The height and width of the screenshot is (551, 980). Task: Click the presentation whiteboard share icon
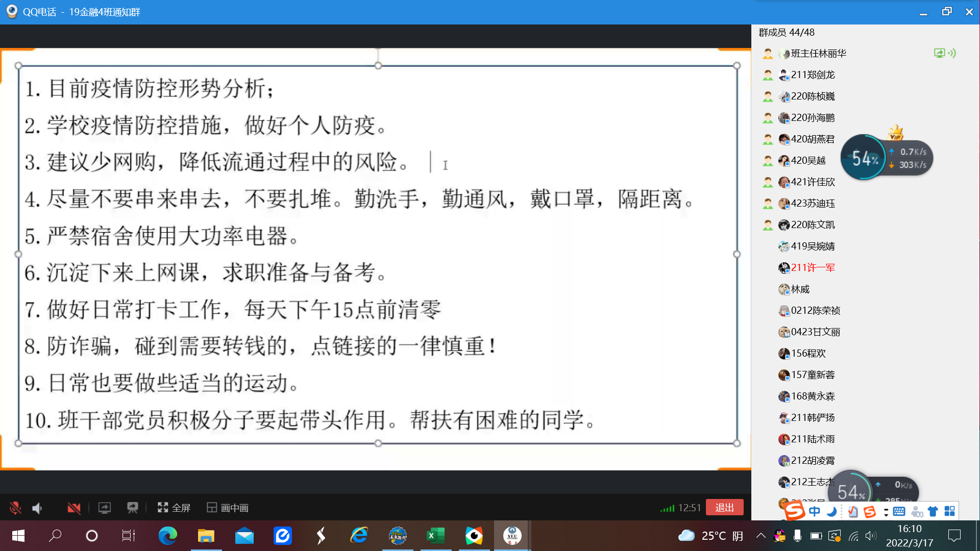[x=133, y=508]
